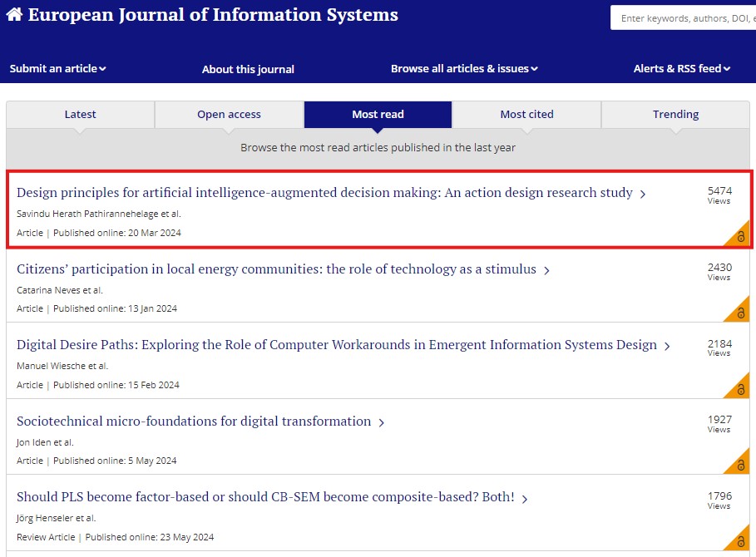The height and width of the screenshot is (557, 756).
Task: Switch to the Open access tab
Action: [x=229, y=114]
